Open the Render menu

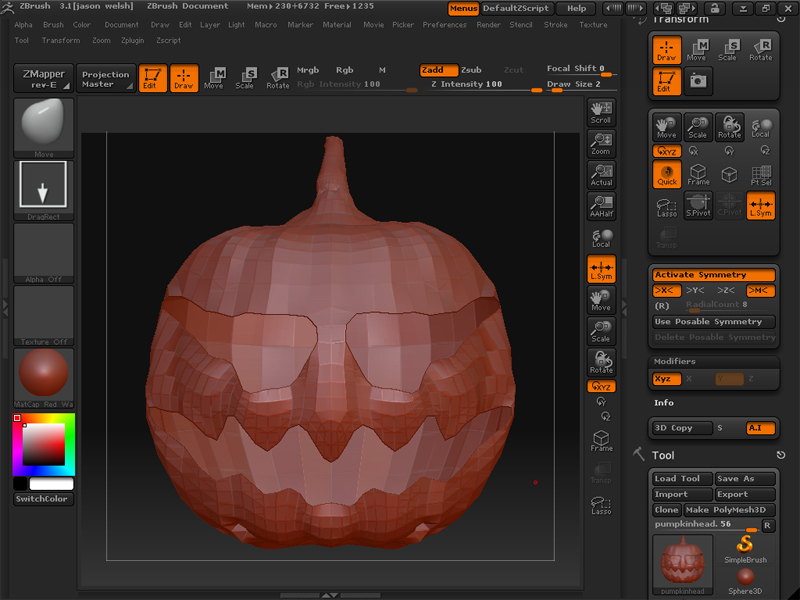488,24
